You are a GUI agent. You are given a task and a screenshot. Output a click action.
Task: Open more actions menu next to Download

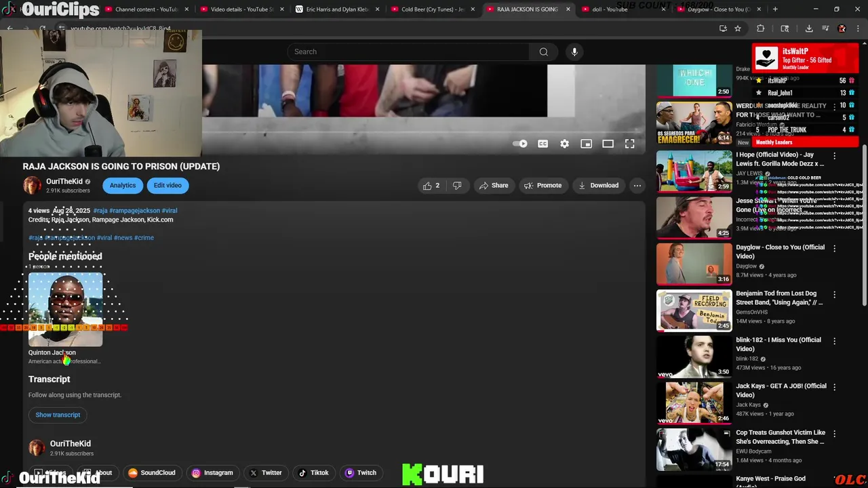[x=637, y=185]
